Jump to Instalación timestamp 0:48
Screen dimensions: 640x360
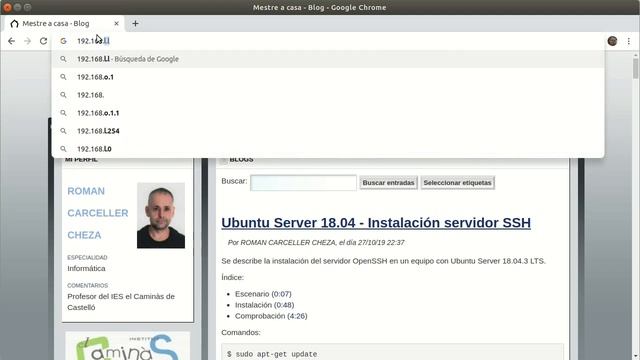pyautogui.click(x=284, y=305)
